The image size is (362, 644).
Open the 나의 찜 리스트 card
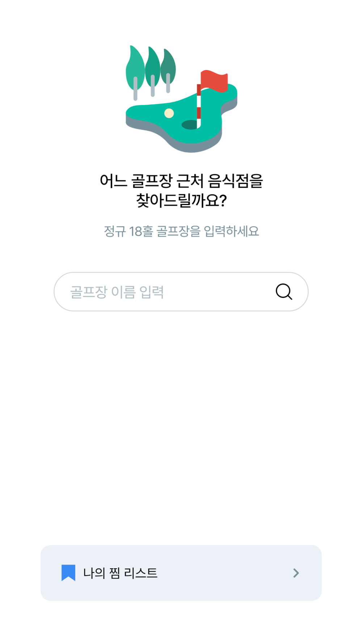pos(181,573)
